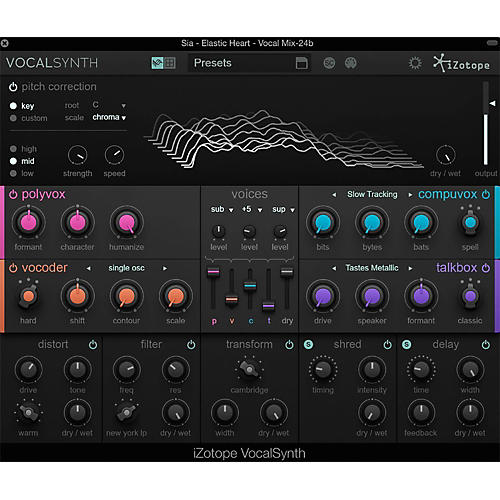Solo the shred effect
This screenshot has width=500, height=500.
coord(308,345)
